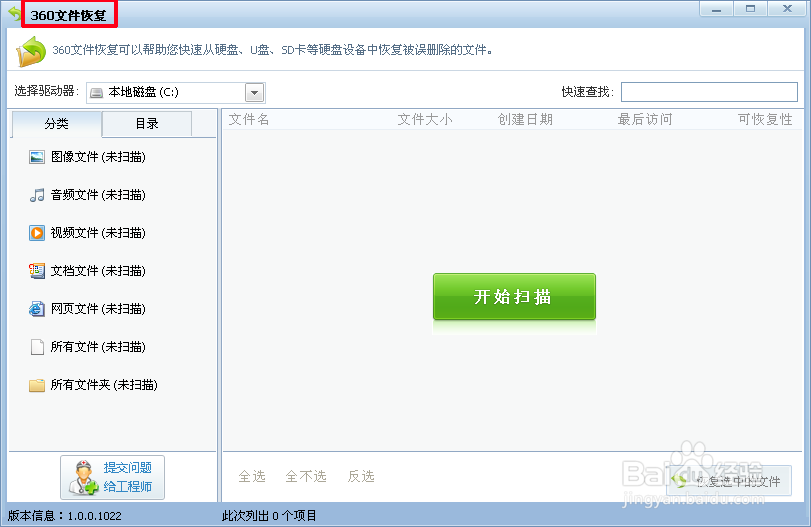The image size is (811, 527).
Task: Click the video files play icon
Action: (37, 233)
